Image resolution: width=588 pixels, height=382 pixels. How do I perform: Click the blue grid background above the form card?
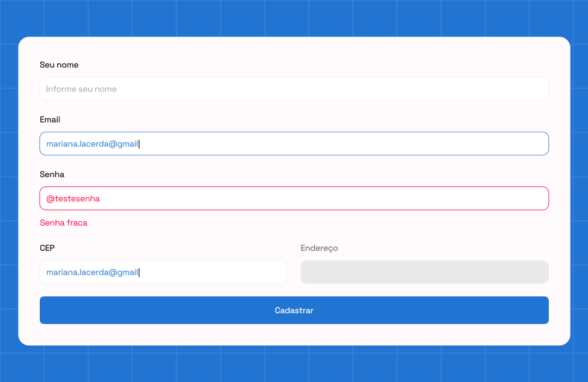(294, 18)
